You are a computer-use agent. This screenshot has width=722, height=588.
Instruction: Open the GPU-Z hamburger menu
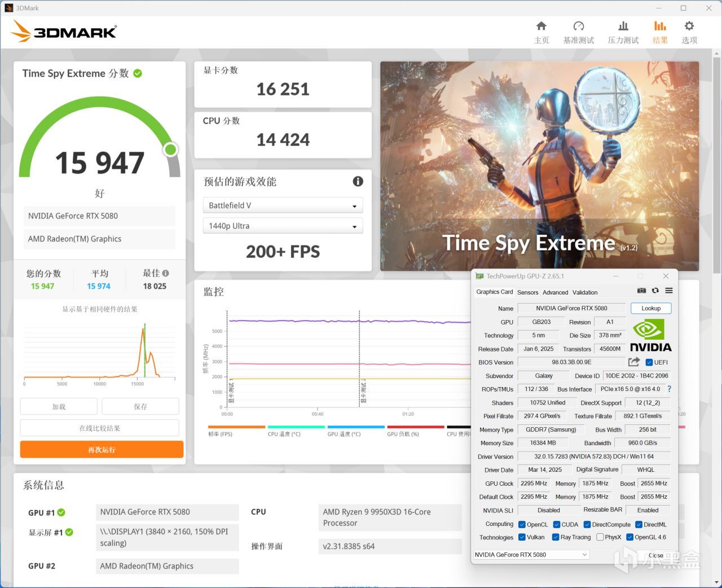coord(669,291)
